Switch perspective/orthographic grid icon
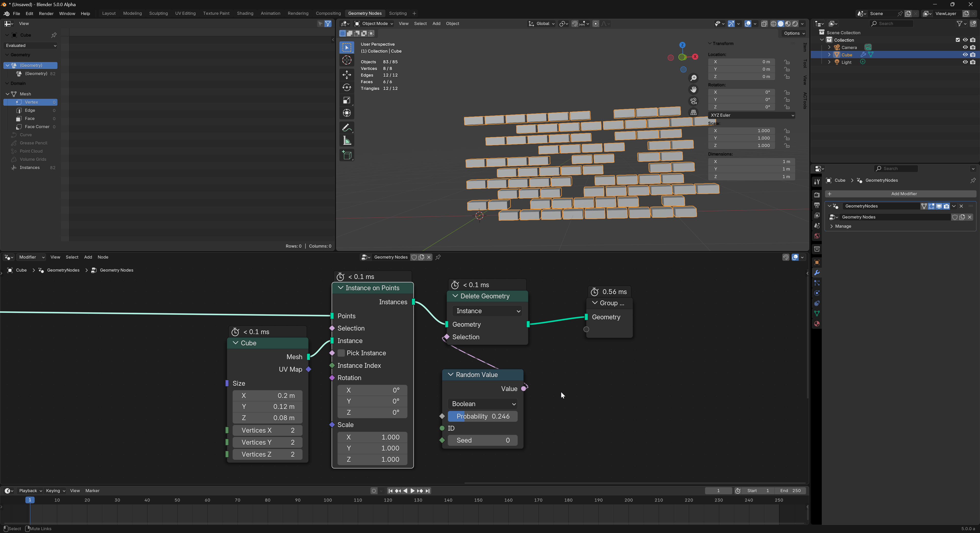 (694, 112)
